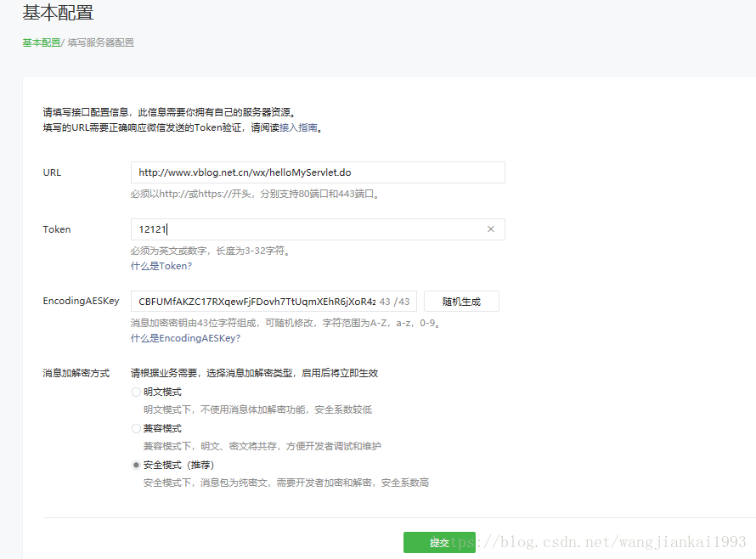Go to 基本配置 breadcrumb link

coord(42,42)
